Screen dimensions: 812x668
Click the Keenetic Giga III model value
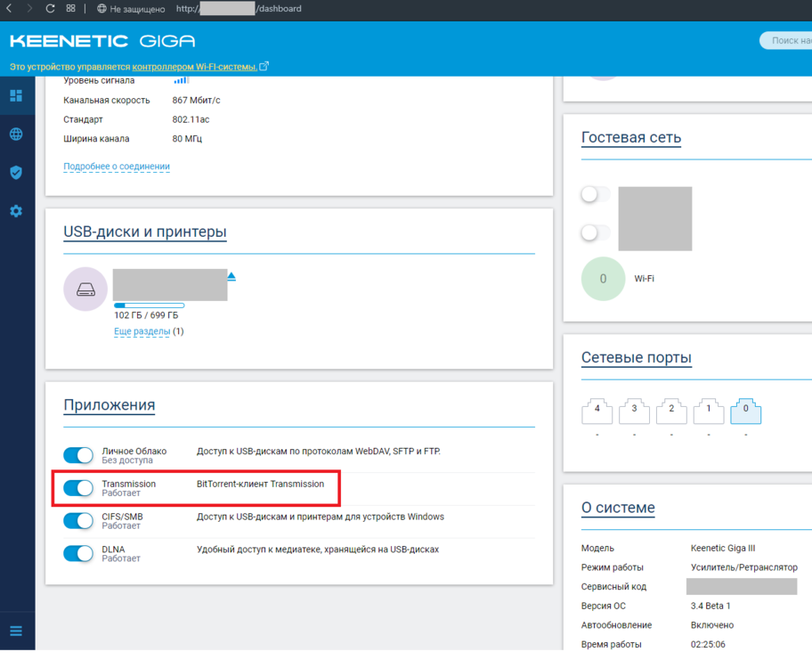click(723, 549)
